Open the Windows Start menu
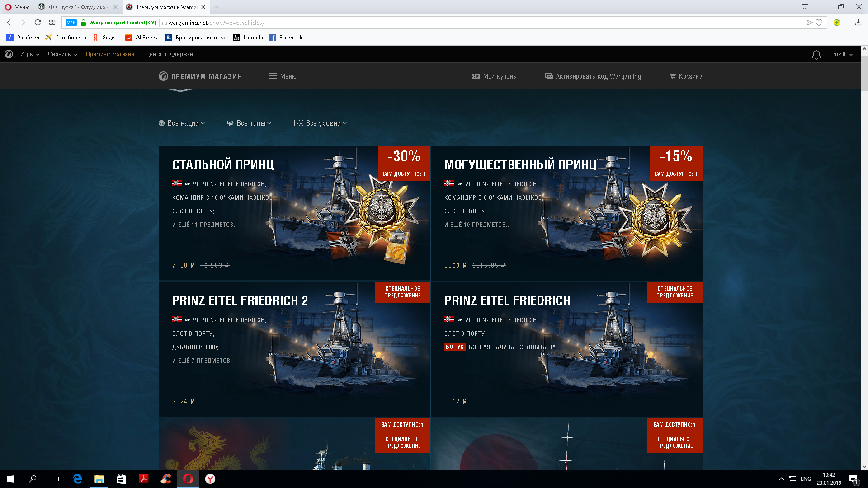This screenshot has width=868, height=488. pos(11,479)
